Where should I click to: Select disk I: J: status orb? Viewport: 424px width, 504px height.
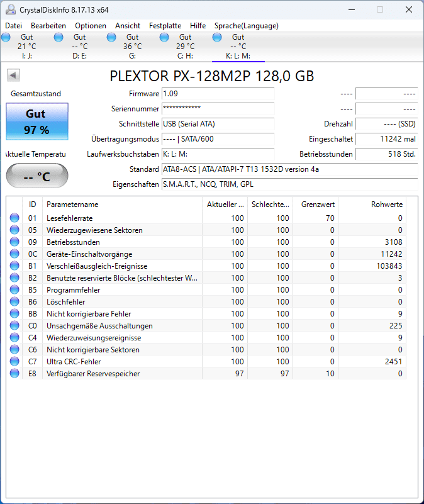pyautogui.click(x=6, y=37)
